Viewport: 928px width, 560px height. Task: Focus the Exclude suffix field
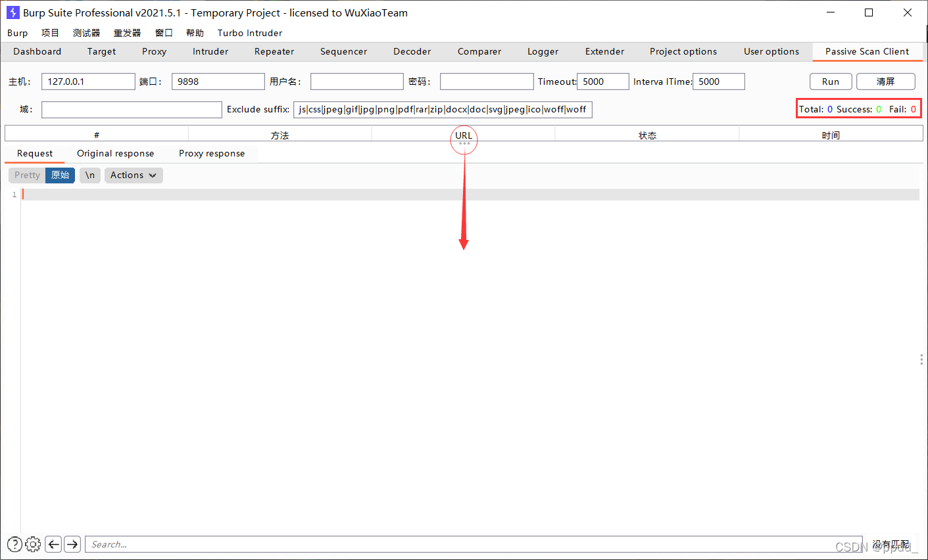pos(443,109)
